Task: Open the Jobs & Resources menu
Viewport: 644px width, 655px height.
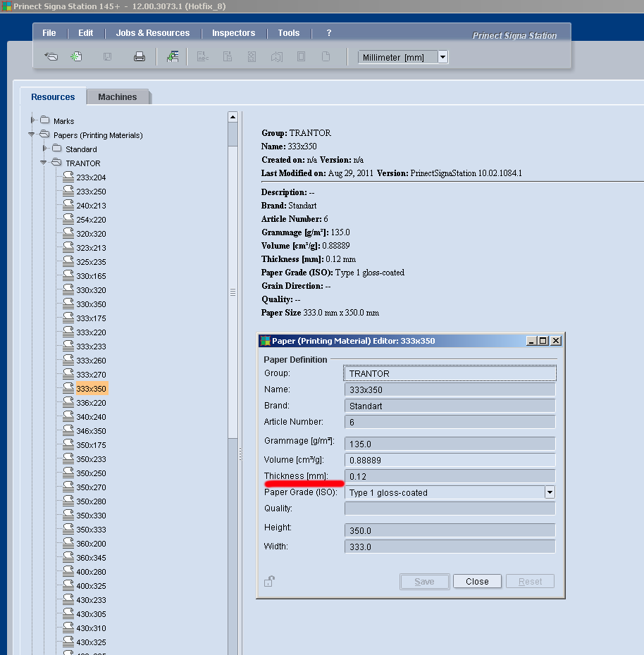Action: (x=153, y=33)
